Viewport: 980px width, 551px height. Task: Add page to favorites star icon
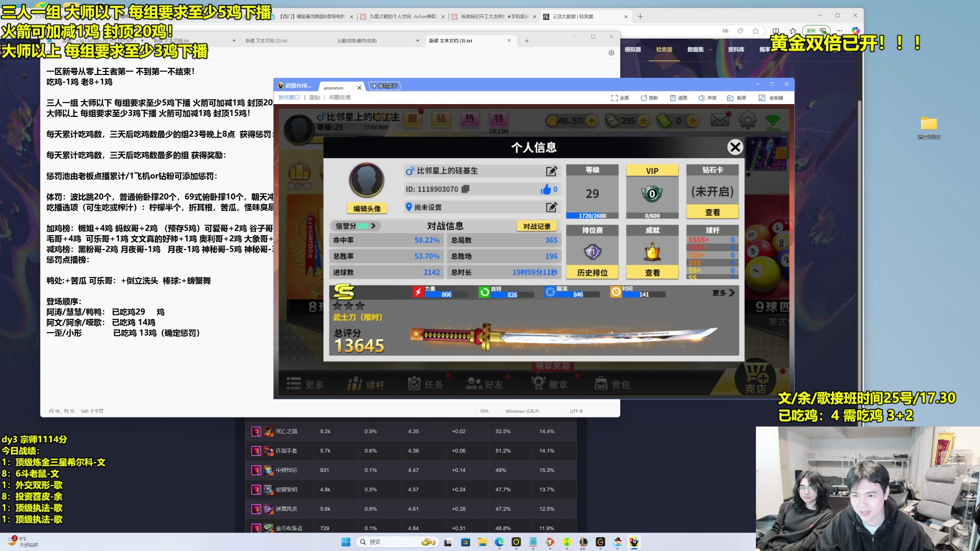pyautogui.click(x=755, y=31)
